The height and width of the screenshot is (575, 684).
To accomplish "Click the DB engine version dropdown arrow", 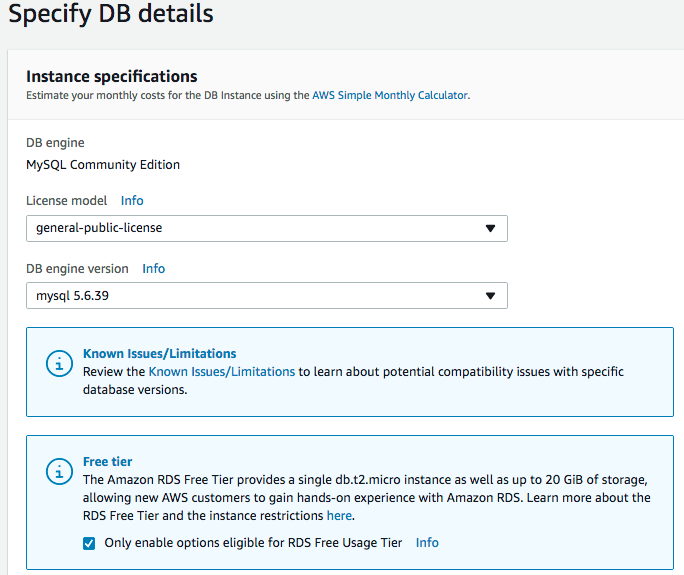I will point(490,296).
